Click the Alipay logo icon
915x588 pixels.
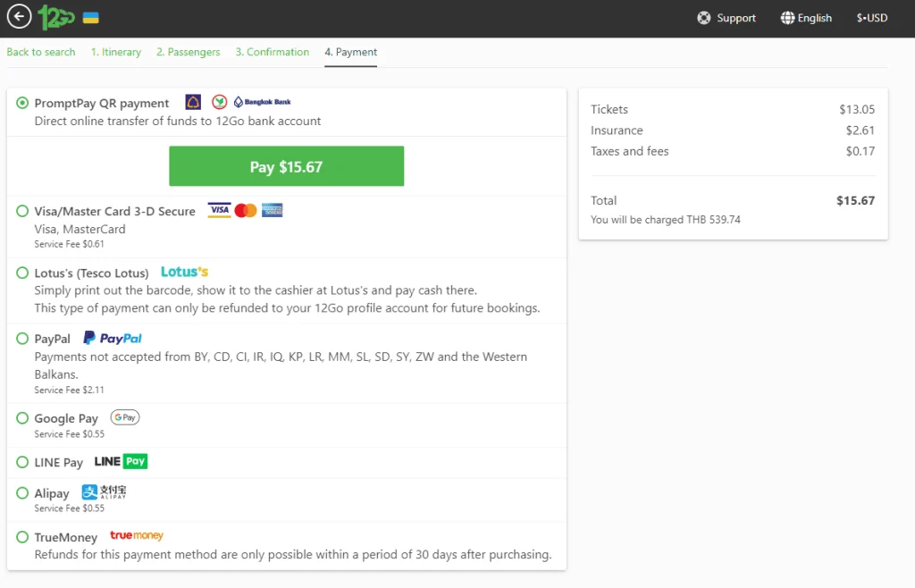click(104, 492)
